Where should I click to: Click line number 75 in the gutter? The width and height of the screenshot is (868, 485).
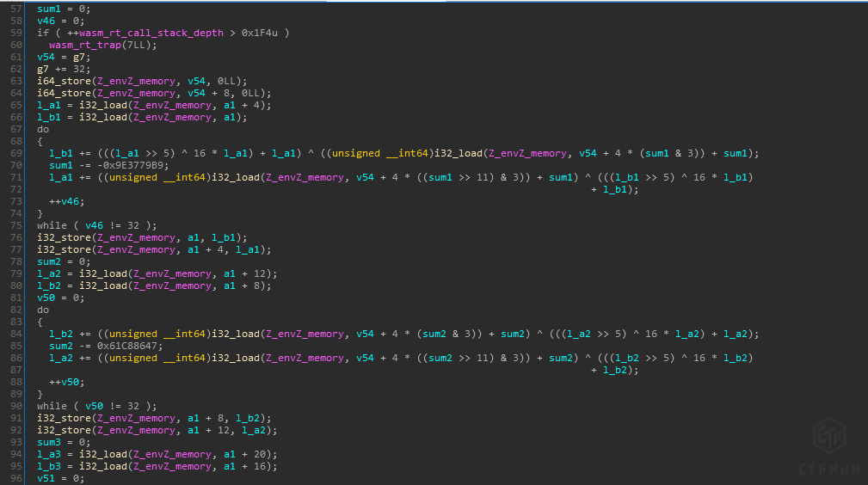(16, 225)
